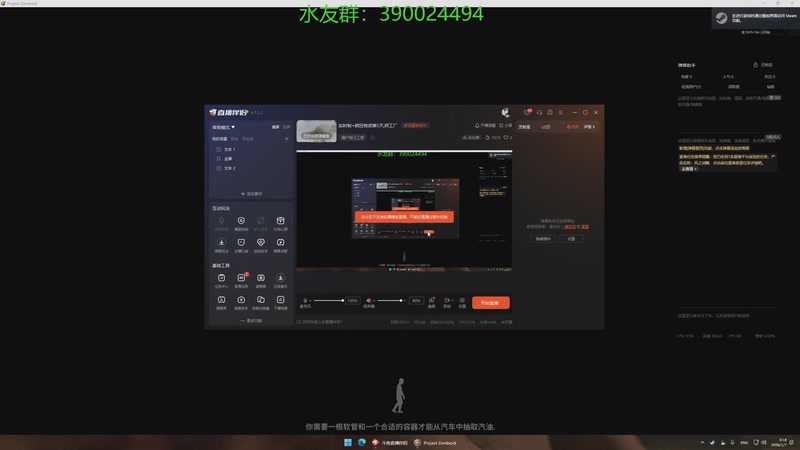Screen dimensions: 800x450
Task: Click the 设置 button in danmaku panel
Action: [571, 239]
